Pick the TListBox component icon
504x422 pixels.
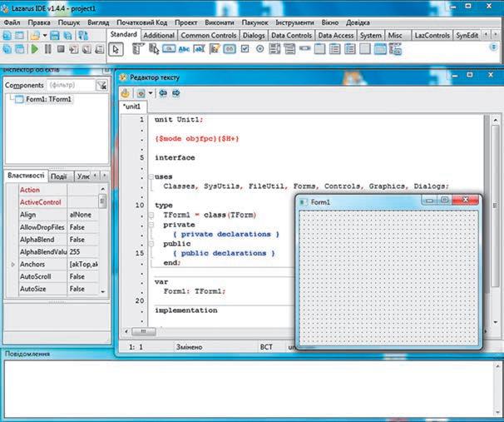[274, 49]
